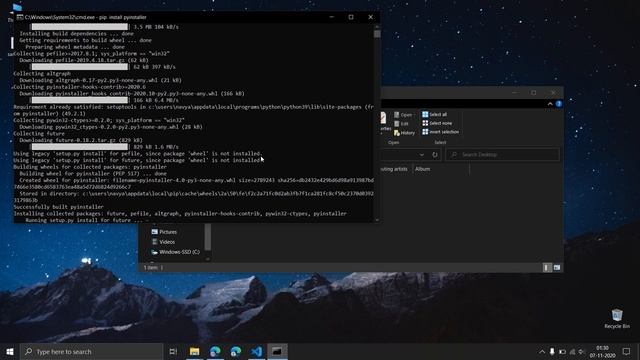Image resolution: width=640 pixels, height=360 pixels.
Task: Click the 'Collecting altgraph' line in the console
Action: [42, 73]
